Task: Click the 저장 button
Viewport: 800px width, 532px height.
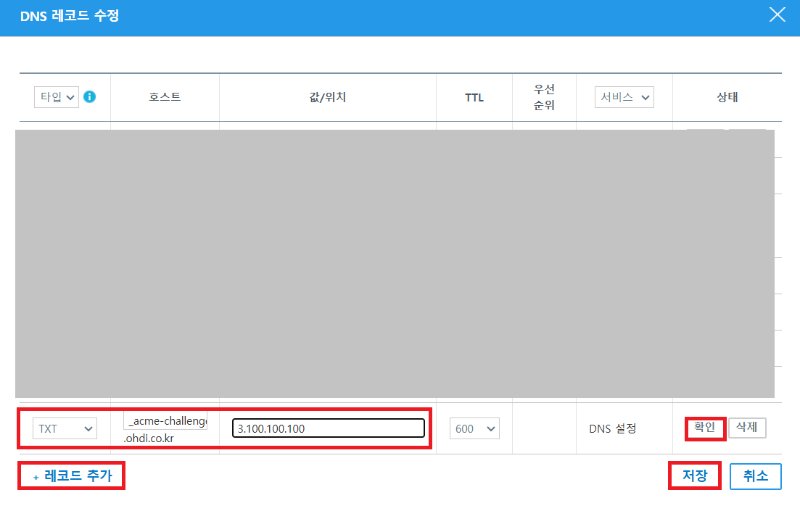Action: [694, 476]
